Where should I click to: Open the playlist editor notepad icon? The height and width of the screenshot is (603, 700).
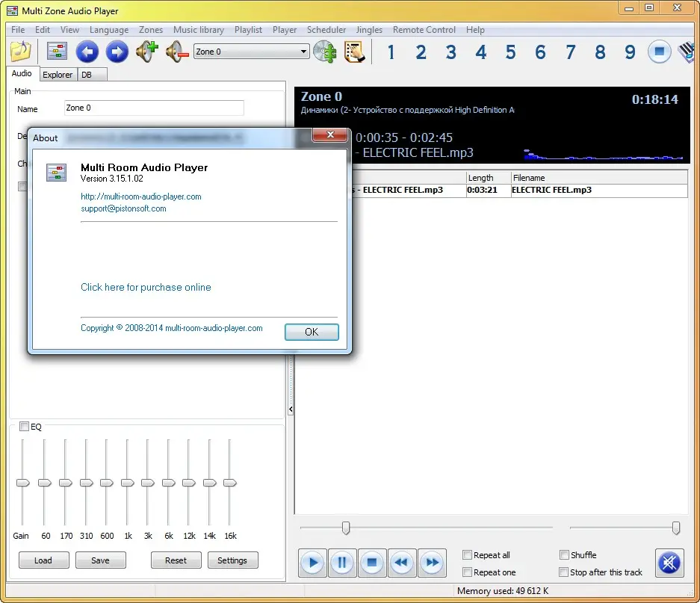coord(355,52)
